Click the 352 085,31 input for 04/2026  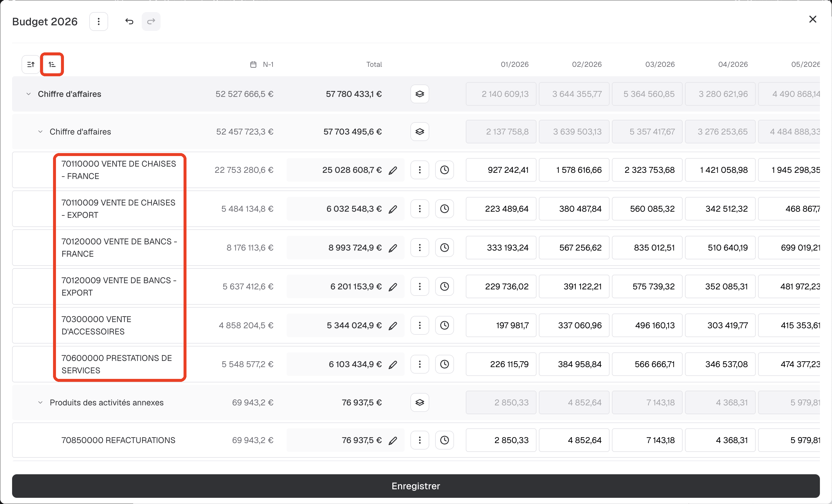[720, 286]
